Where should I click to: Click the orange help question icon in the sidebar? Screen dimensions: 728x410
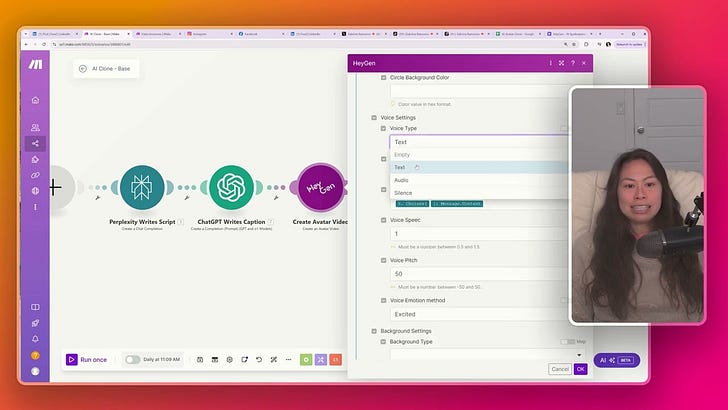[x=35, y=355]
